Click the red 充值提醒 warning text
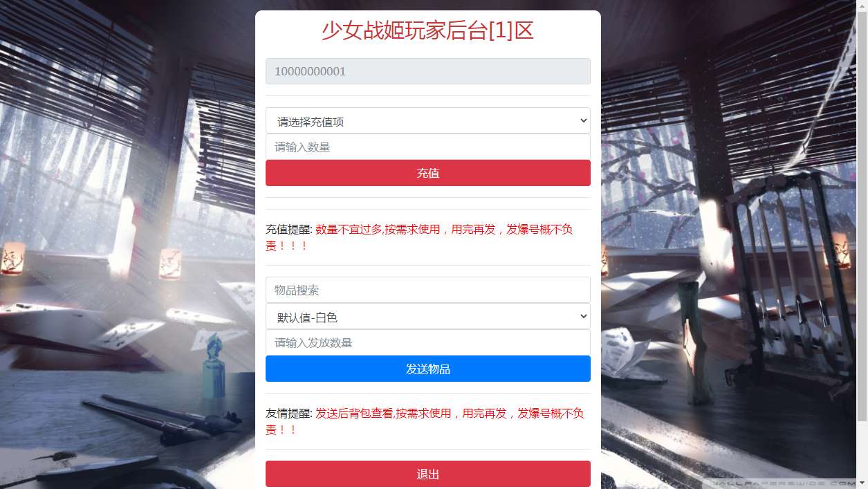The image size is (868, 489). (419, 237)
